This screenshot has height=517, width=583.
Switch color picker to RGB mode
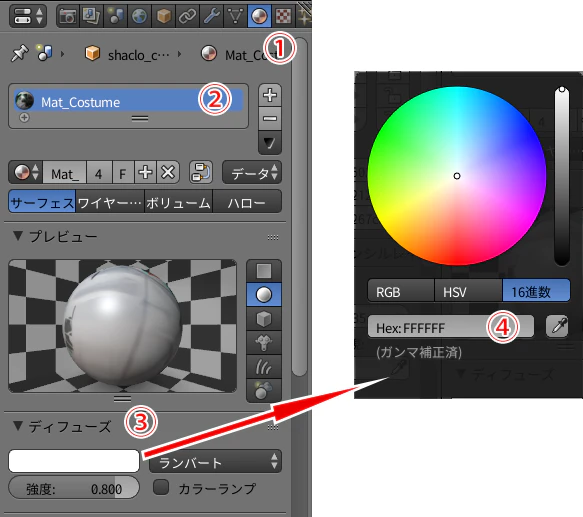point(401,291)
